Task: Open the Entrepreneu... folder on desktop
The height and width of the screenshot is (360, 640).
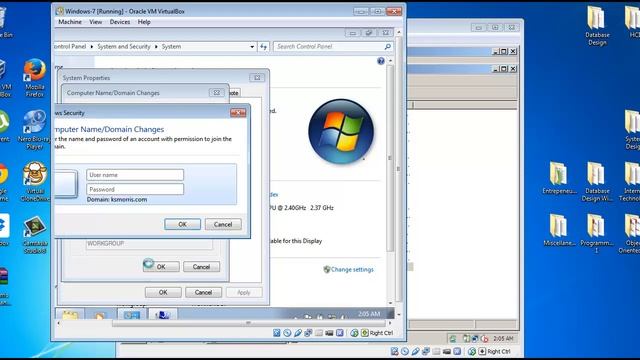Action: [x=559, y=178]
